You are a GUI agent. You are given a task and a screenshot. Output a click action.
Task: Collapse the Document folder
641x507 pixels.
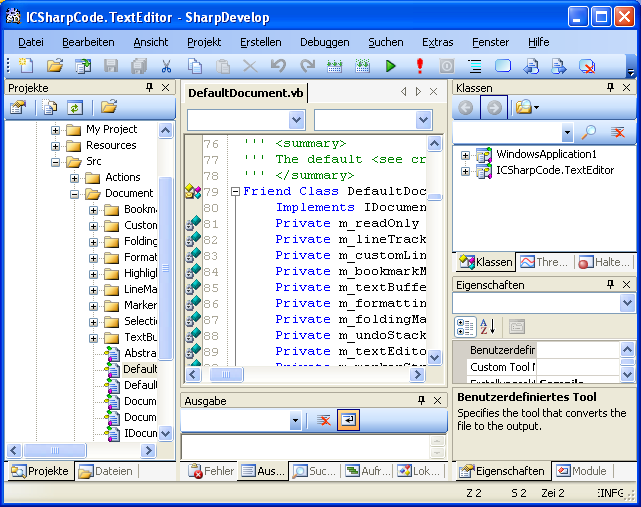[74, 194]
